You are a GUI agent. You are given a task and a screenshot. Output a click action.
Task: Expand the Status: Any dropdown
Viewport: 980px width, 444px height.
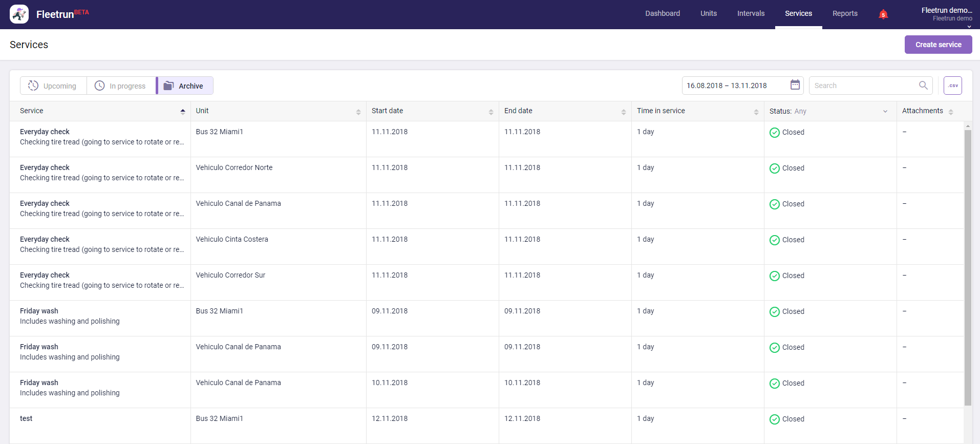[885, 111]
